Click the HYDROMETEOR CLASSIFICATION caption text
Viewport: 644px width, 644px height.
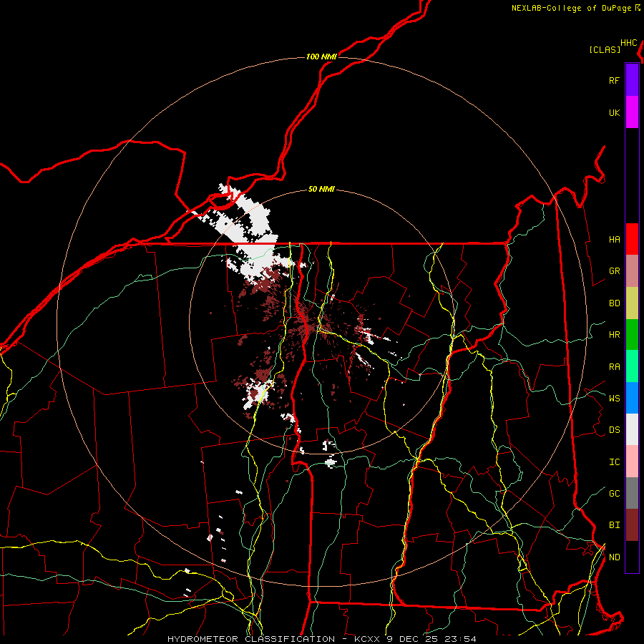click(x=251, y=639)
